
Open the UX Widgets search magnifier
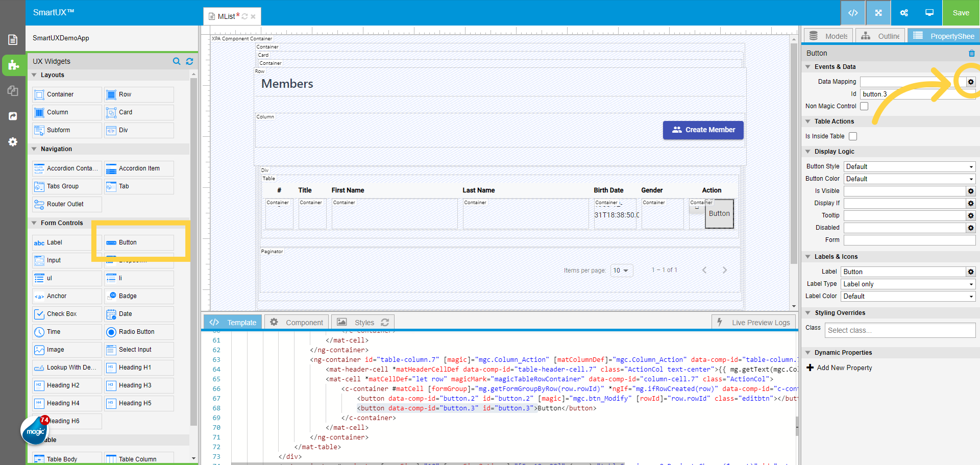[x=177, y=61]
